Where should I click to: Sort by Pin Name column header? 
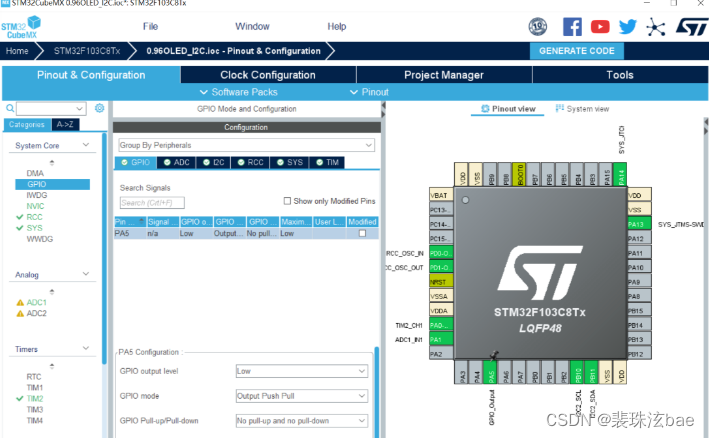point(130,221)
